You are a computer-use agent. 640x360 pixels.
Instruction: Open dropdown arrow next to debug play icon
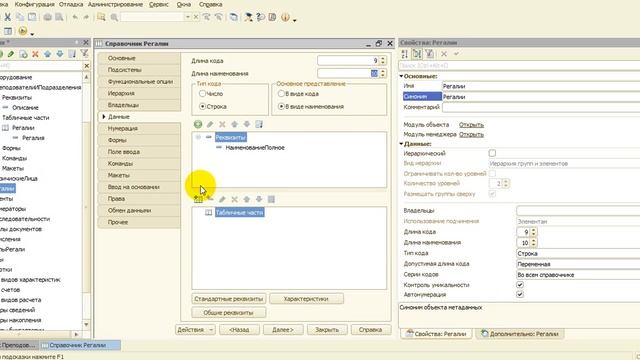pyautogui.click(x=32, y=34)
